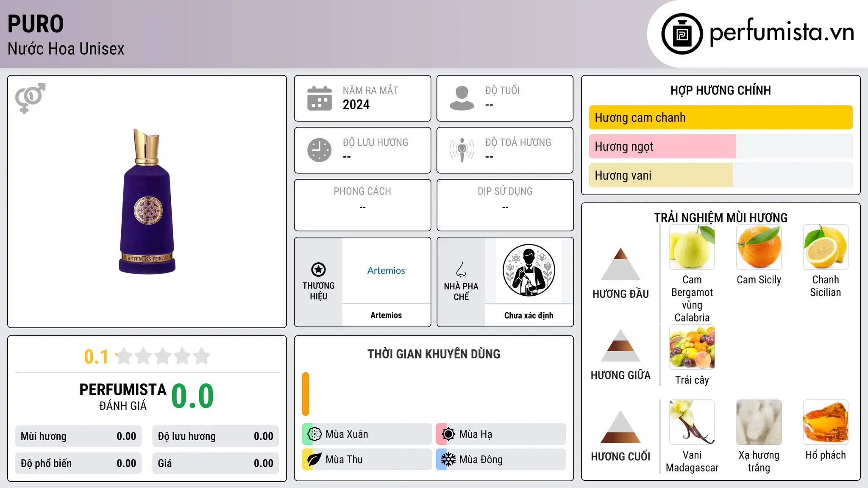Open the Chanh Sicilian lemon note image
This screenshot has height=488, width=868.
click(x=826, y=247)
